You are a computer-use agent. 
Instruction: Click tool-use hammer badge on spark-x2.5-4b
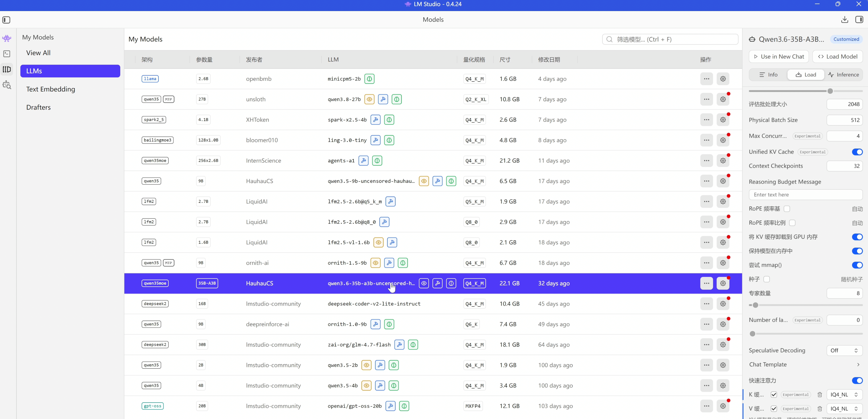point(375,120)
